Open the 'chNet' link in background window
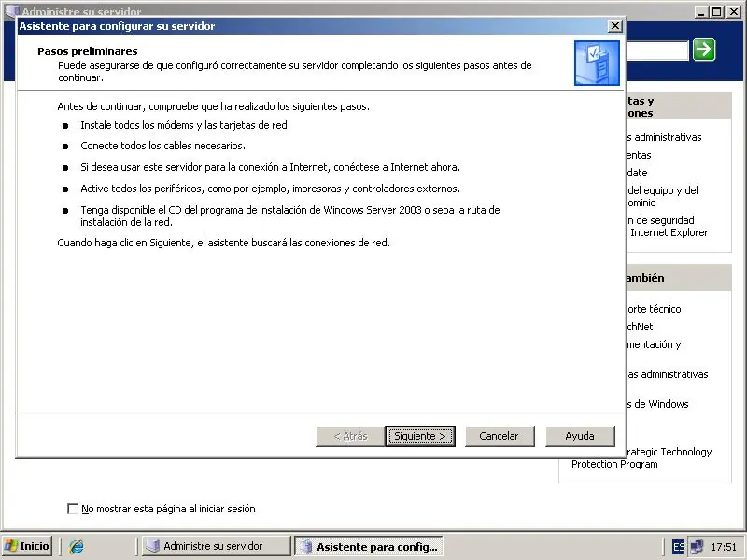The height and width of the screenshot is (560, 747). click(x=640, y=327)
